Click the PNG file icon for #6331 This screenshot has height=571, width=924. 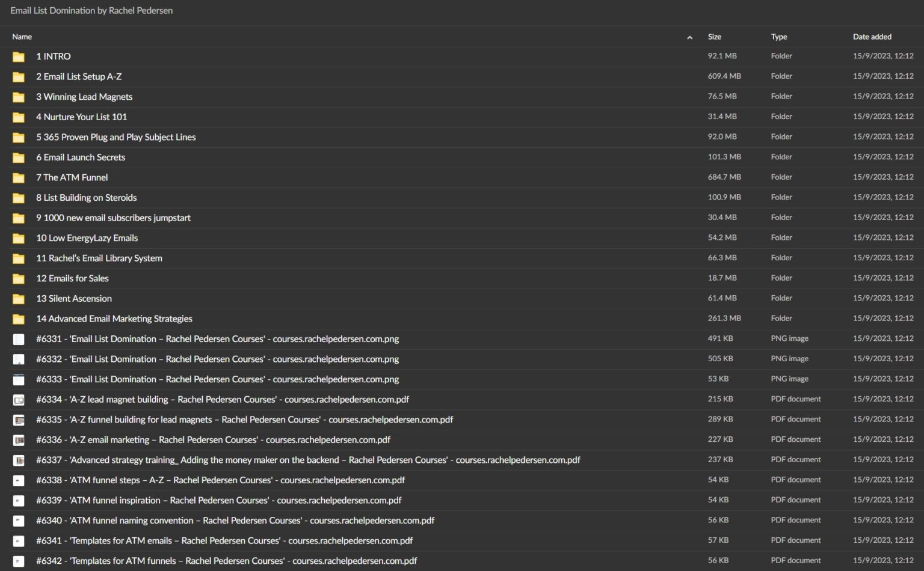[x=19, y=339]
